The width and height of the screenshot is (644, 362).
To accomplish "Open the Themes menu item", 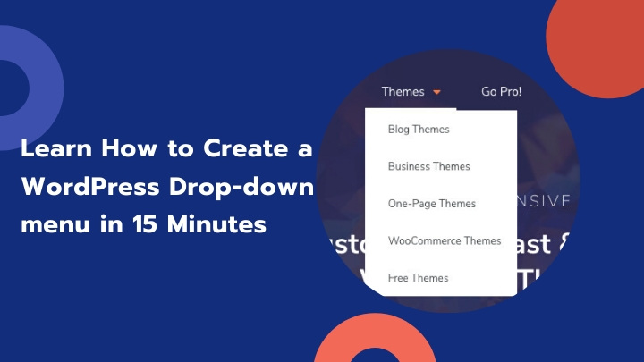I will point(402,91).
